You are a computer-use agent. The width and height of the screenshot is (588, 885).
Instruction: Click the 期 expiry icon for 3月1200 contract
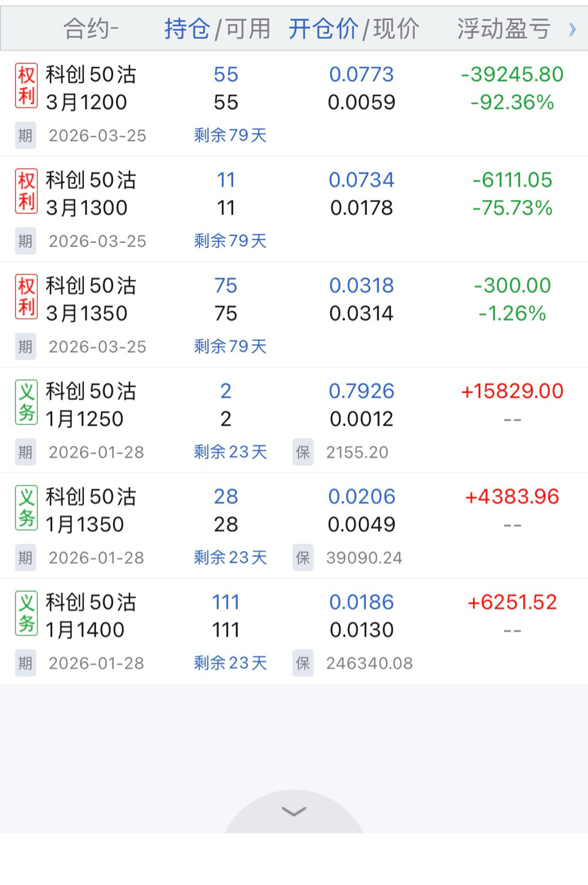(25, 136)
